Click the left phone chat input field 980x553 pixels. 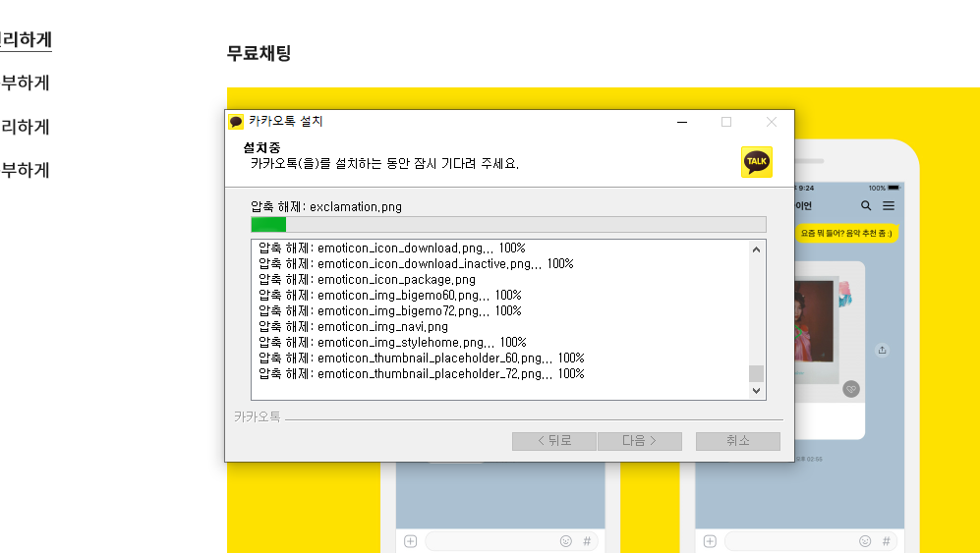click(x=511, y=541)
